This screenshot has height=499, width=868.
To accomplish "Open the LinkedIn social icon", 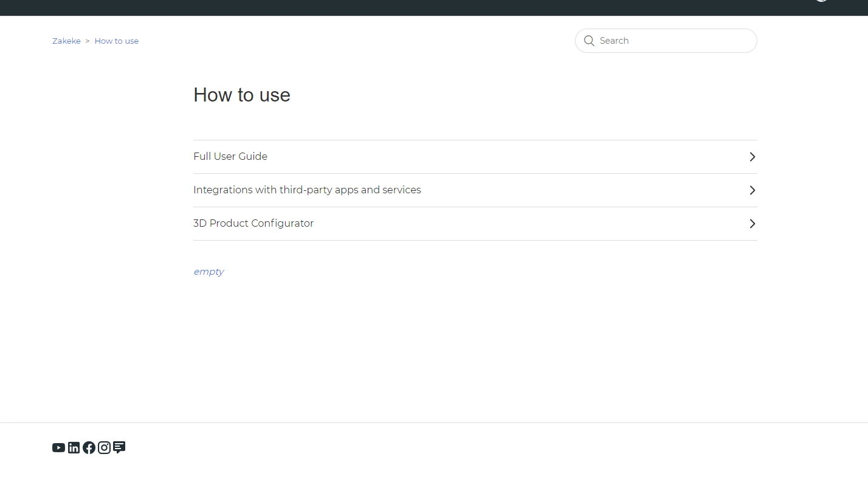I will pyautogui.click(x=74, y=448).
